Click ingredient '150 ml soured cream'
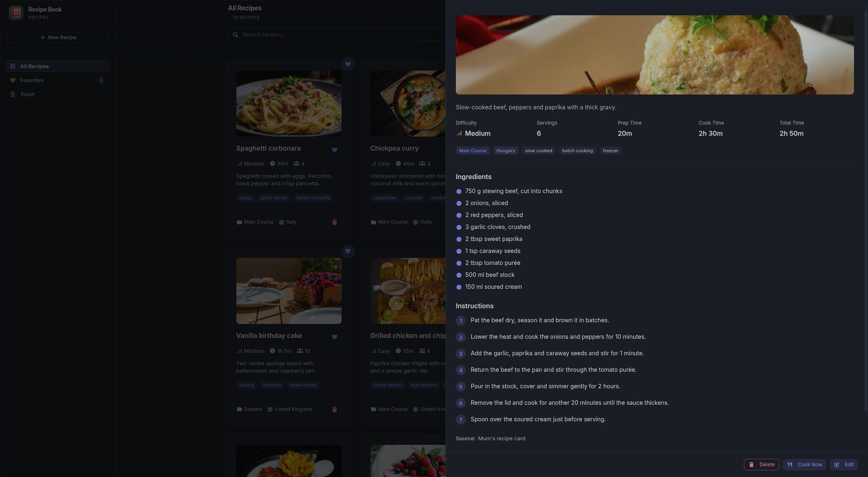 pyautogui.click(x=493, y=287)
